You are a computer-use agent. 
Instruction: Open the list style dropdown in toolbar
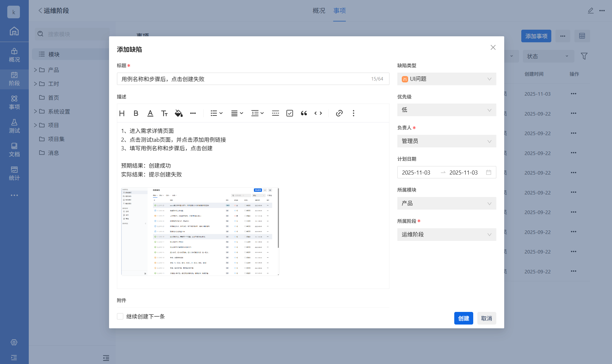pos(217,113)
